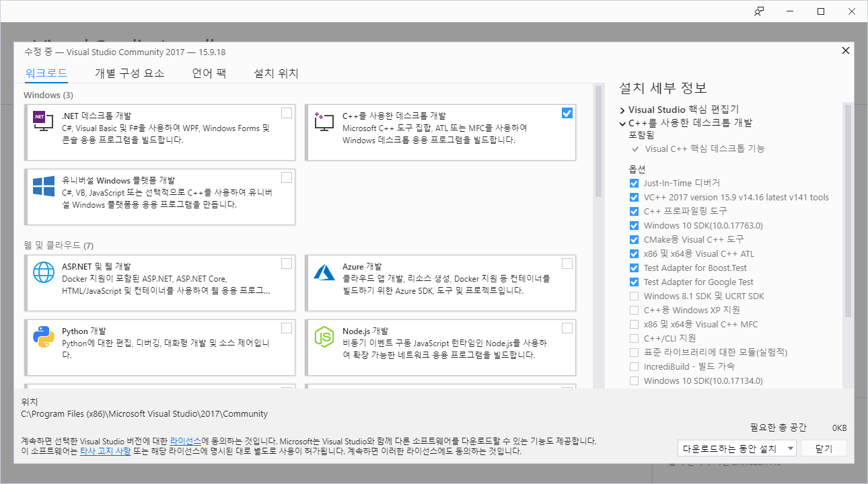The image size is (868, 484).
Task: Uncheck CMake용 Visual C++ 도구 option
Action: pos(634,240)
